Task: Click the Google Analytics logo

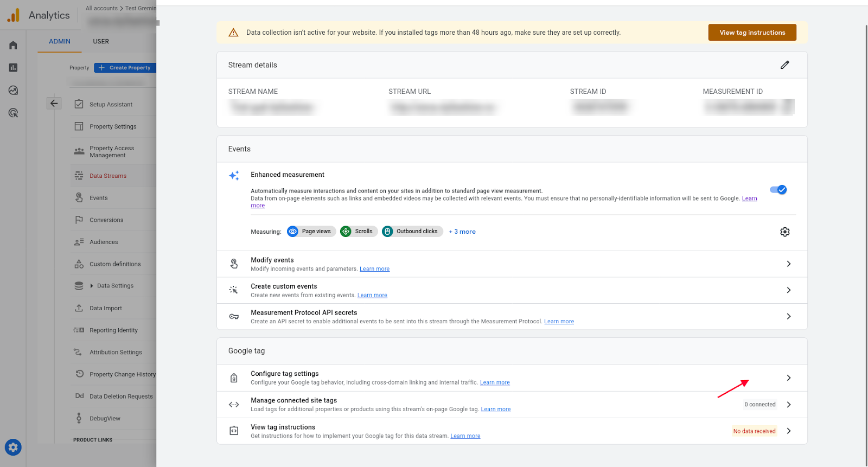Action: pos(14,15)
